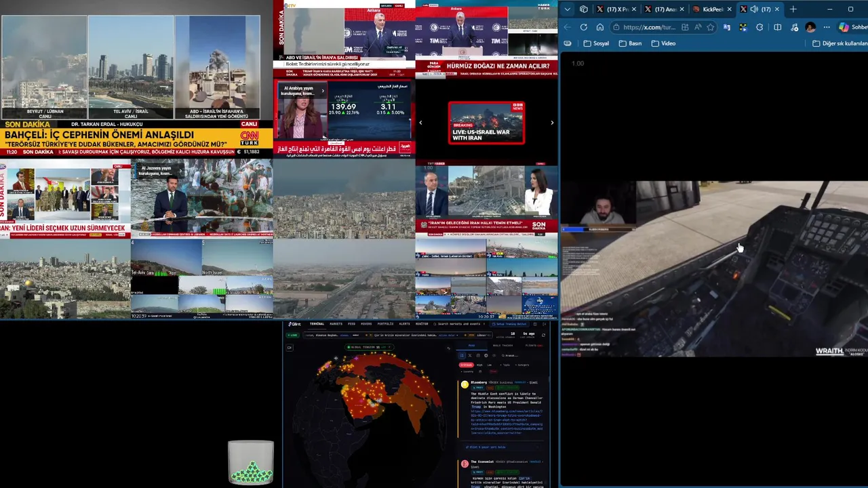Open the Edge profile avatar
The image size is (868, 488).
pos(810,27)
